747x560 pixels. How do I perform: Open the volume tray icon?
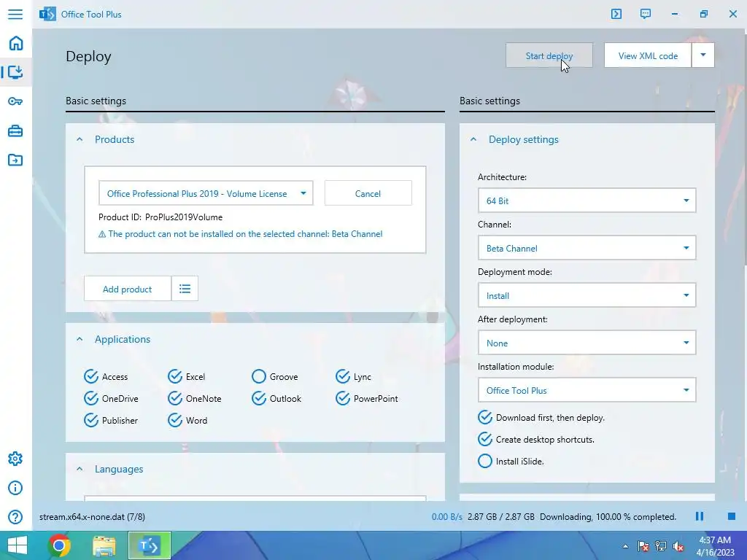tap(678, 546)
